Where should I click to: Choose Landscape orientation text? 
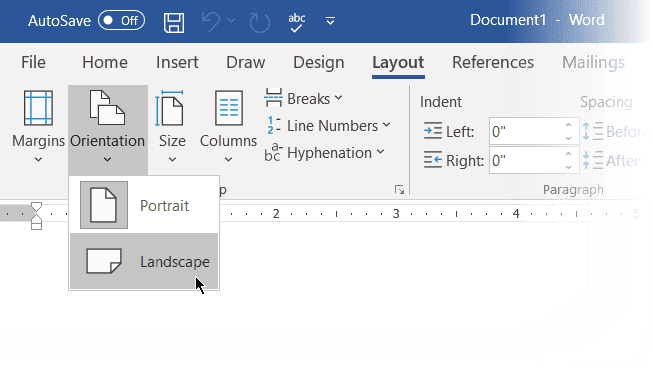point(175,262)
